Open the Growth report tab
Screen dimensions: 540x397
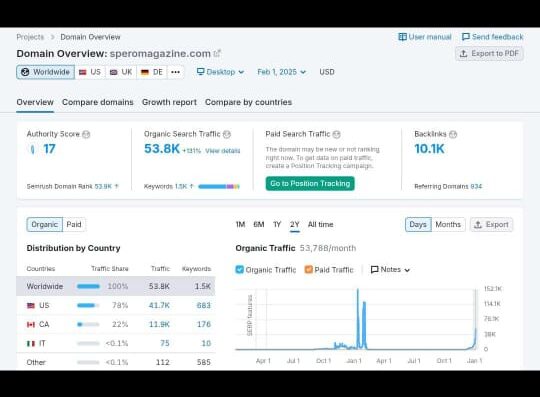[169, 102]
